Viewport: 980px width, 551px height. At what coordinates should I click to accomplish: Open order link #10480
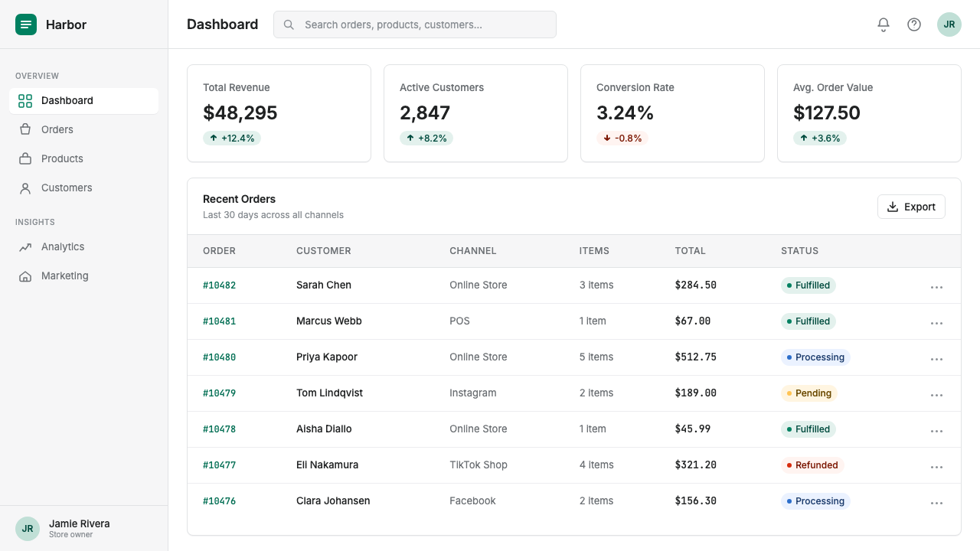pos(219,357)
